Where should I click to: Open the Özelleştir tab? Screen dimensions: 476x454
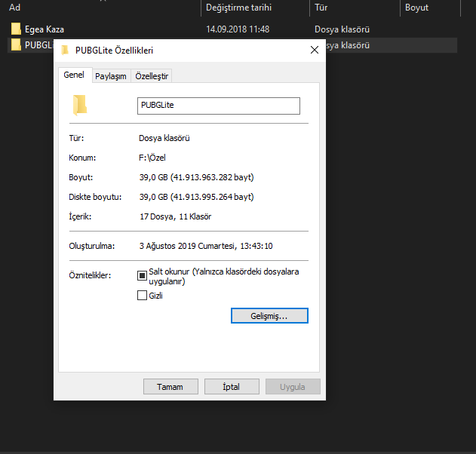(152, 76)
